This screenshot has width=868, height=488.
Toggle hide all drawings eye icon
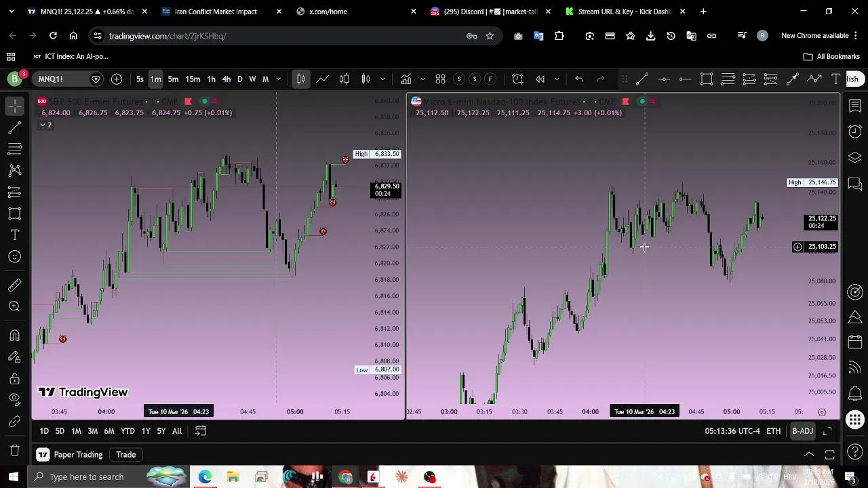(x=14, y=399)
